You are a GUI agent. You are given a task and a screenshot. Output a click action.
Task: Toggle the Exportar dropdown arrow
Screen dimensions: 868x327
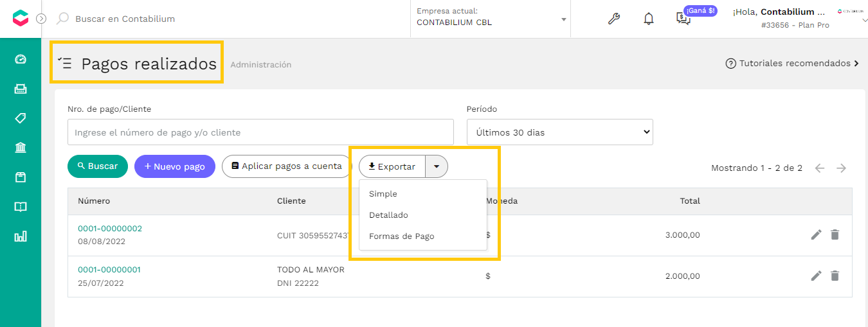(437, 166)
